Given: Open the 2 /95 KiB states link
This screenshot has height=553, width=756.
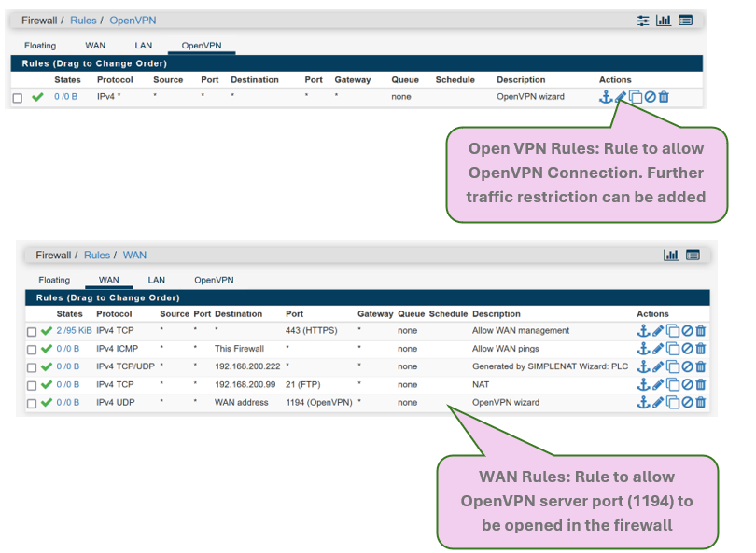Looking at the screenshot, I should click(x=74, y=331).
